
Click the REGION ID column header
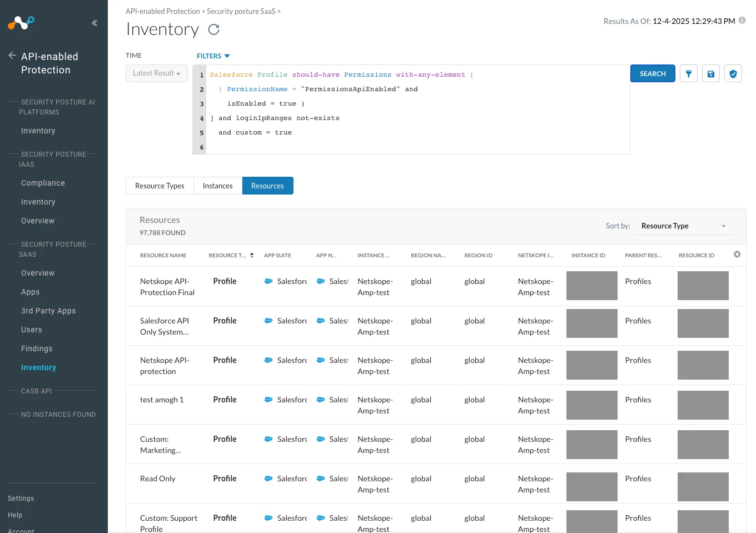point(479,255)
